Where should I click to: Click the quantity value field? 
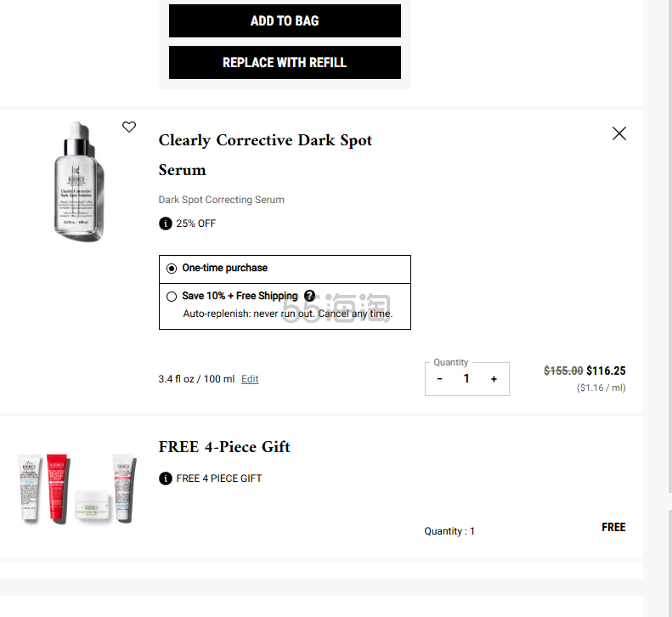[466, 378]
